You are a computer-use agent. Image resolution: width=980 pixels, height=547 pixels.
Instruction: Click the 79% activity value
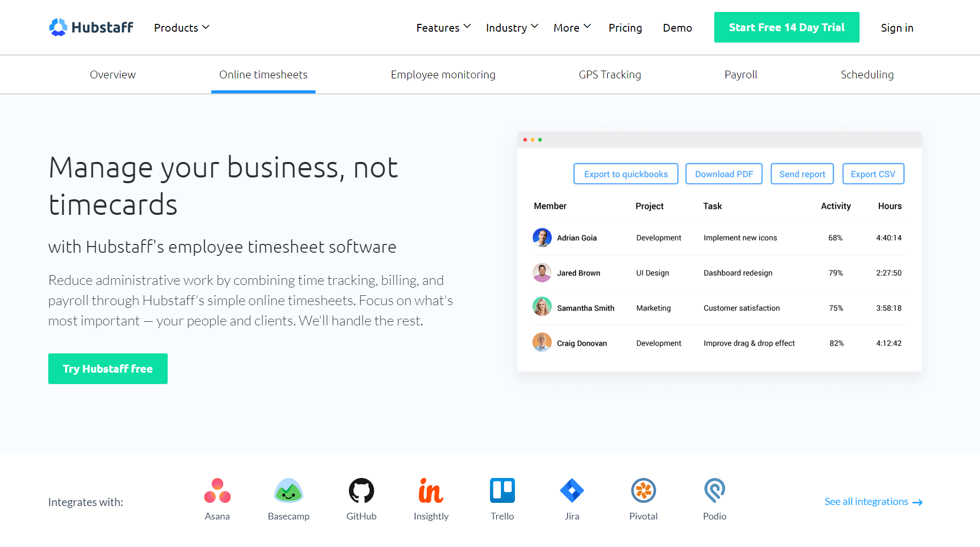[836, 273]
